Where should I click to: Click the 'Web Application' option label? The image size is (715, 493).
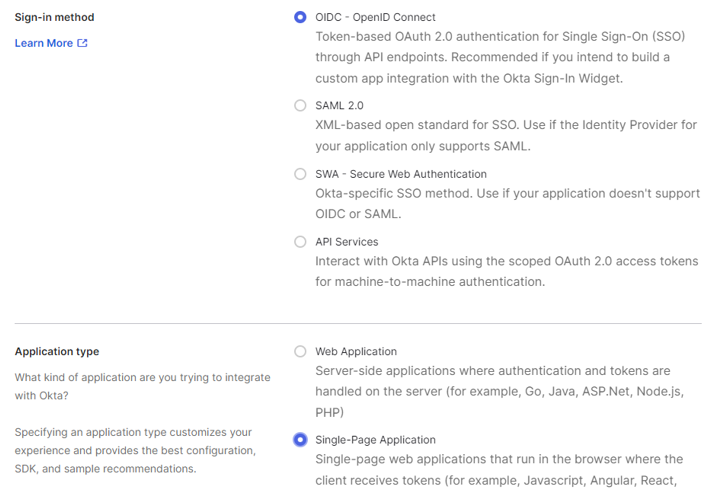point(356,351)
